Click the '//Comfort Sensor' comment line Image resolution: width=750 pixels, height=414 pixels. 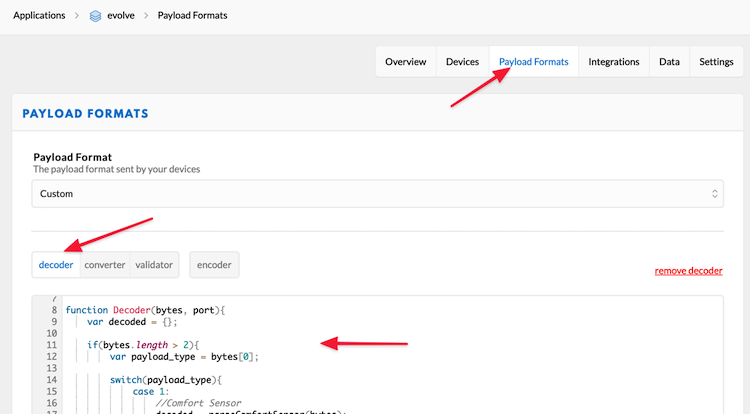point(198,403)
